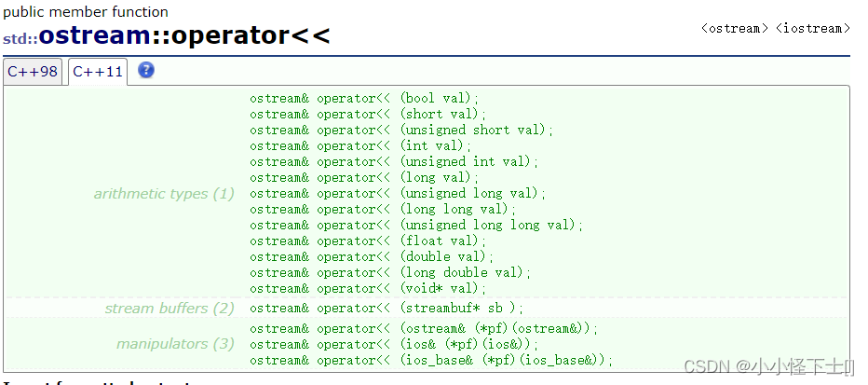The image size is (868, 385).
Task: Open the blue question mark help icon
Action: click(x=146, y=70)
